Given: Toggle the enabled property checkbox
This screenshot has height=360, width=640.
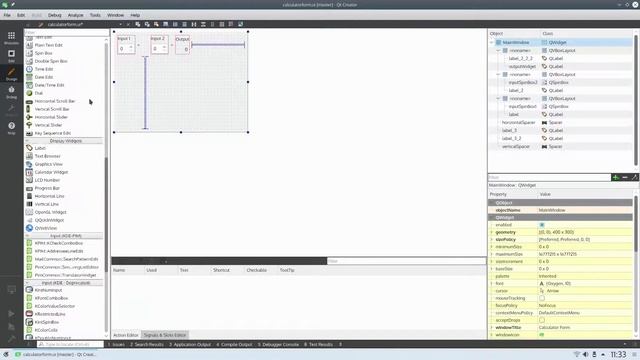Looking at the screenshot, I should [x=542, y=225].
